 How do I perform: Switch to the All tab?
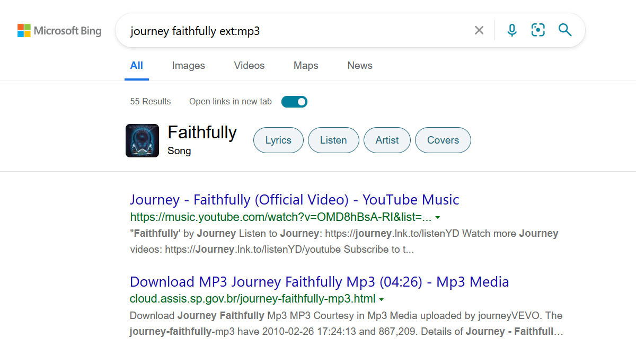[x=137, y=66]
